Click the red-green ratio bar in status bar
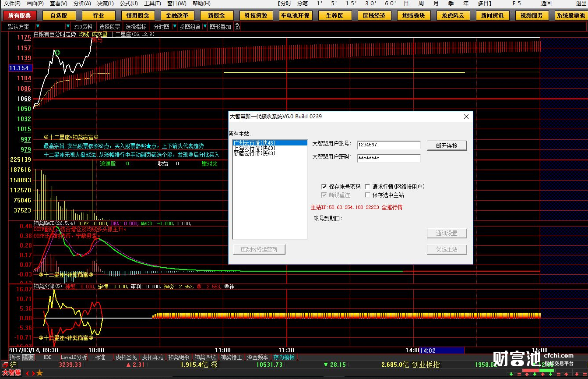 pos(539,371)
